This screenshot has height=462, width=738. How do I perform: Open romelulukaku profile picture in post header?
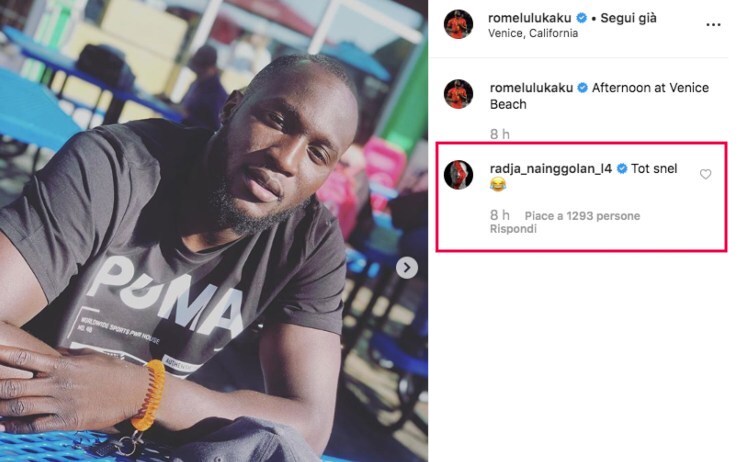(458, 24)
